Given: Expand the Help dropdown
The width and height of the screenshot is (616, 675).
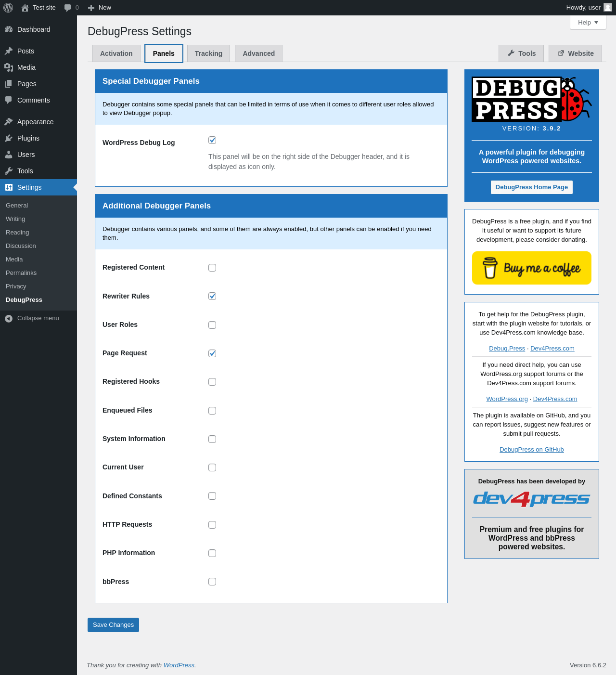Looking at the screenshot, I should pos(588,23).
